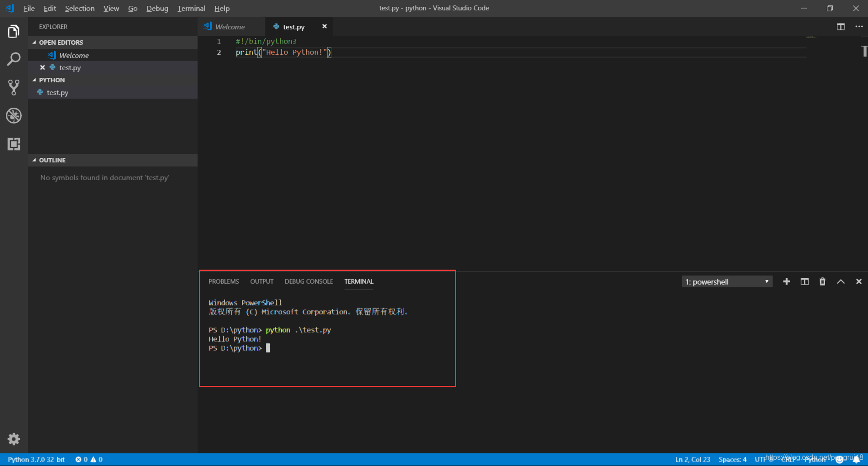This screenshot has height=466, width=868.
Task: Open the File menu
Action: coord(29,8)
